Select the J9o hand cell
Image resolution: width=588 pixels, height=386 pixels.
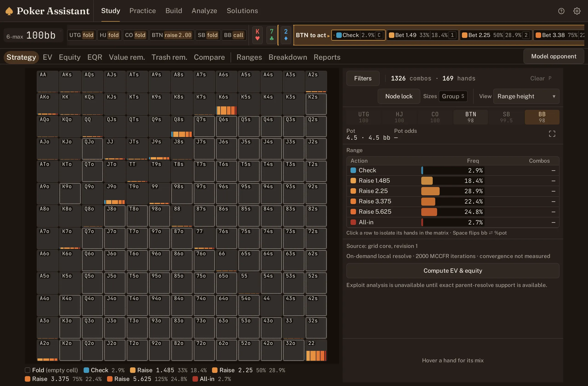(x=115, y=193)
